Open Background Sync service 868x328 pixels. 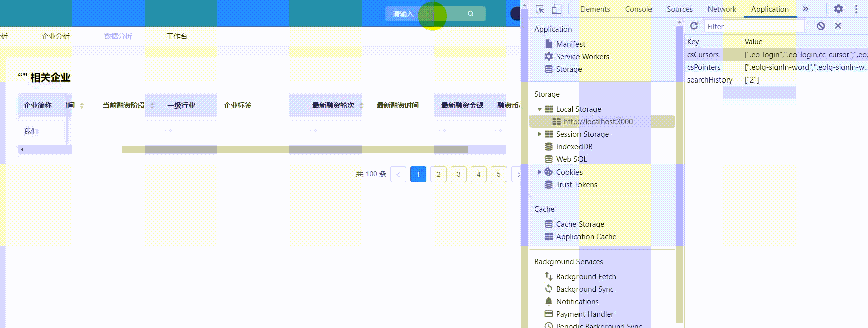coord(585,289)
